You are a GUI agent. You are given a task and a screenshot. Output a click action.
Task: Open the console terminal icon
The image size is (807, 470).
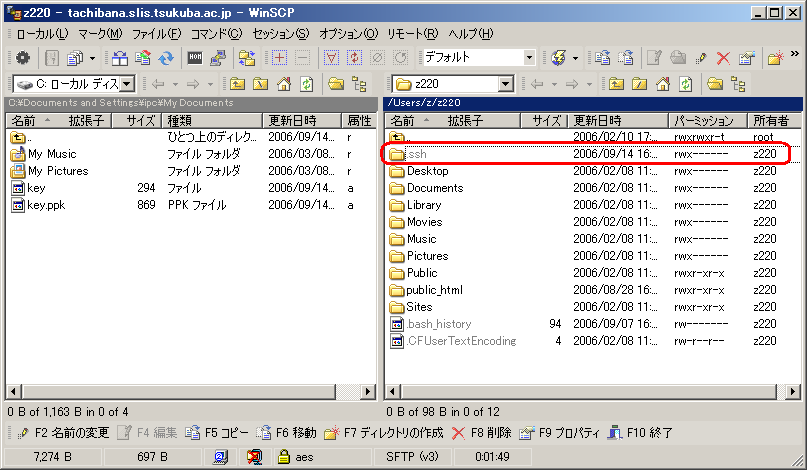[195, 58]
